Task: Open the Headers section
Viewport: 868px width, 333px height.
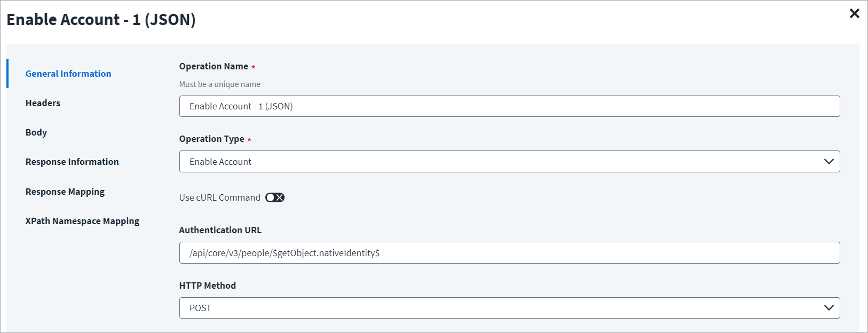Action: coord(43,103)
